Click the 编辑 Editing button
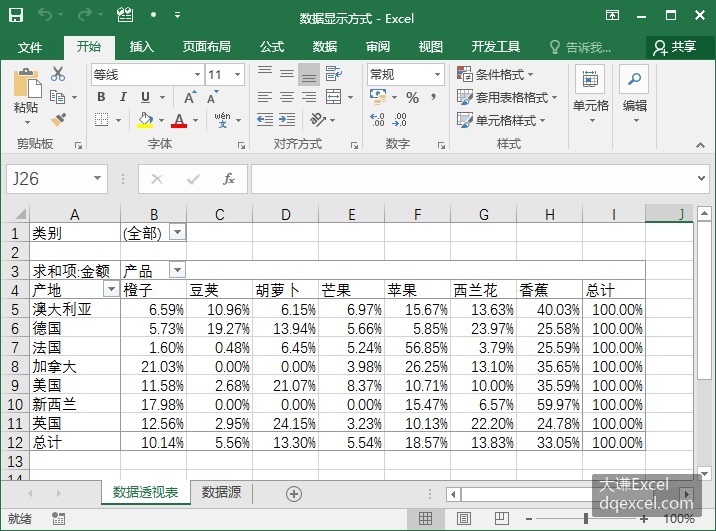The image size is (716, 531). 635,95
